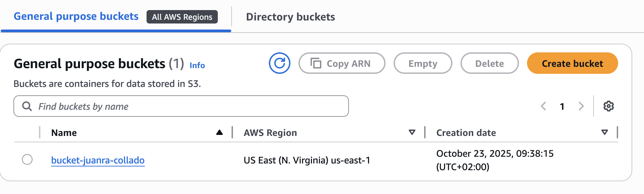Go to the previous page arrow

pos(544,106)
